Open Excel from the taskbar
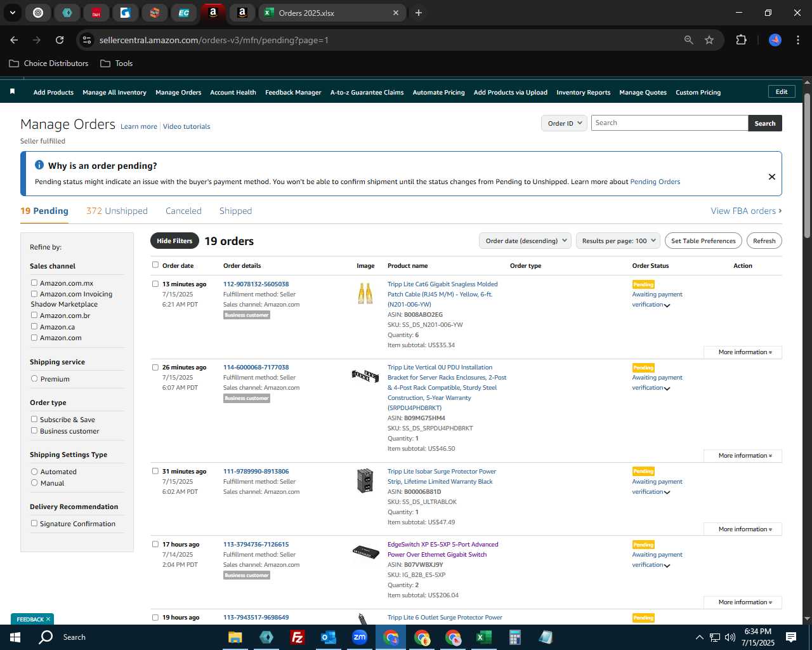The width and height of the screenshot is (812, 650). click(483, 637)
